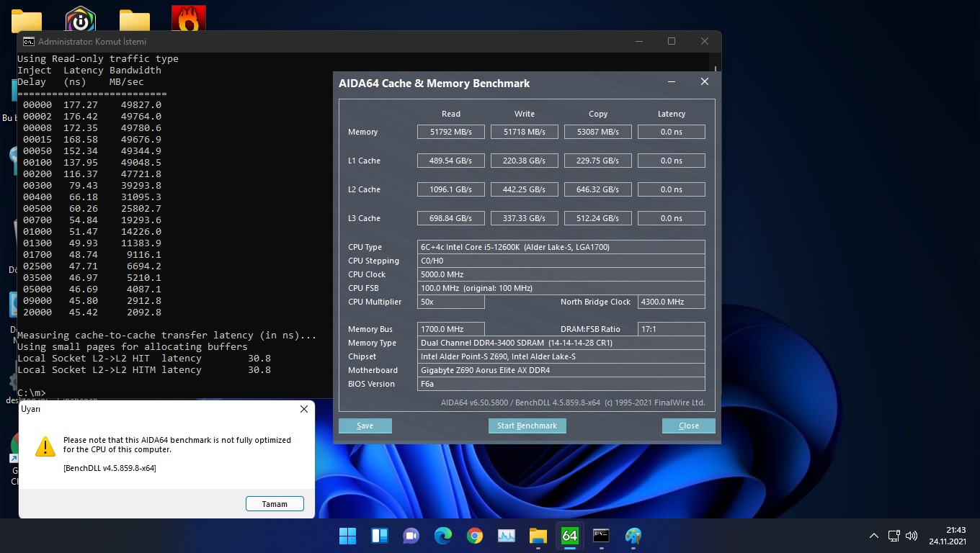The image size is (980, 553).
Task: Click the 00300 79.43 row in Command Prompt
Action: click(x=92, y=185)
